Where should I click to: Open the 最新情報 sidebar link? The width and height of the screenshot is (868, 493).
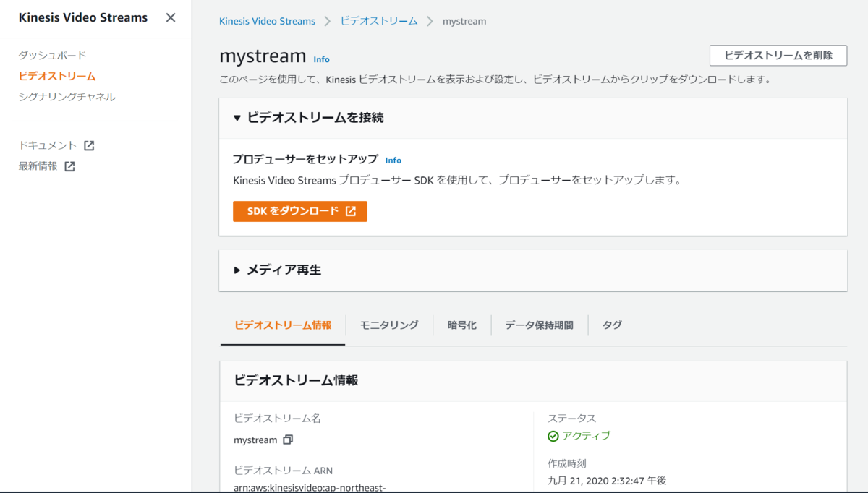(x=38, y=166)
